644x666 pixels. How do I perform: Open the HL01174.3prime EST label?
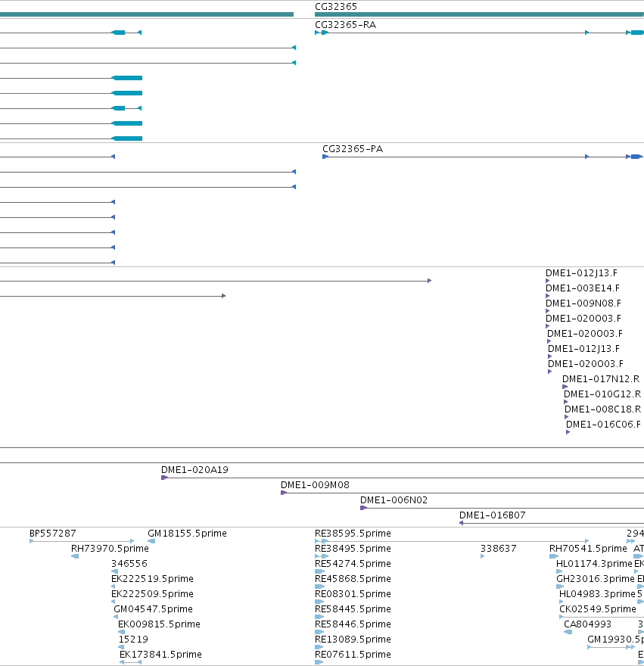594,564
